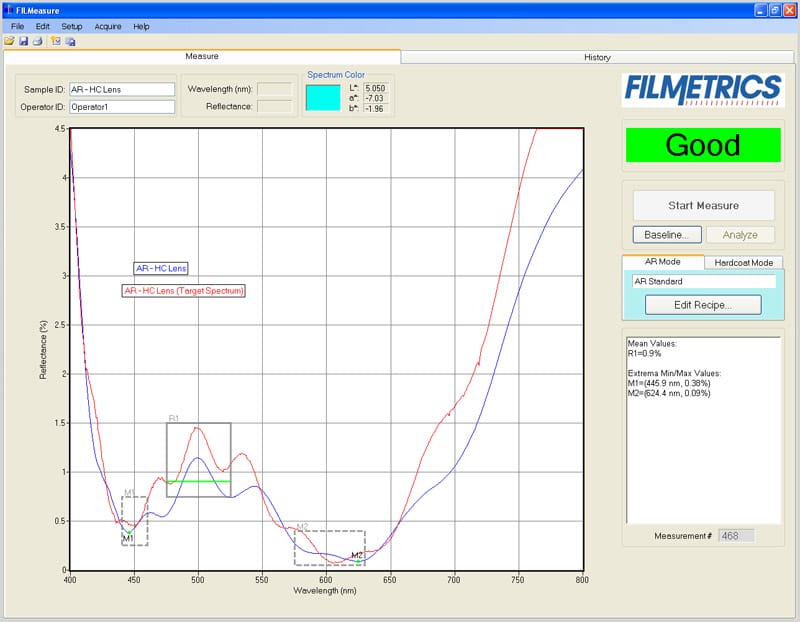
Task: Click the Save disk toolbar icon
Action: (23, 41)
